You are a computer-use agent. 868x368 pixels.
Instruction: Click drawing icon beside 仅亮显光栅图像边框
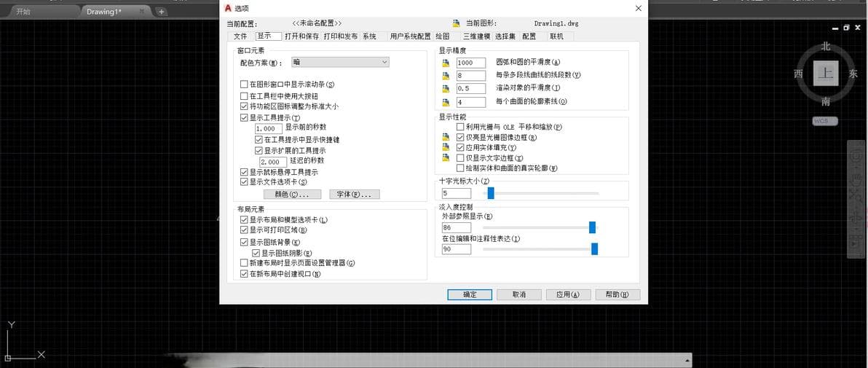click(x=446, y=138)
